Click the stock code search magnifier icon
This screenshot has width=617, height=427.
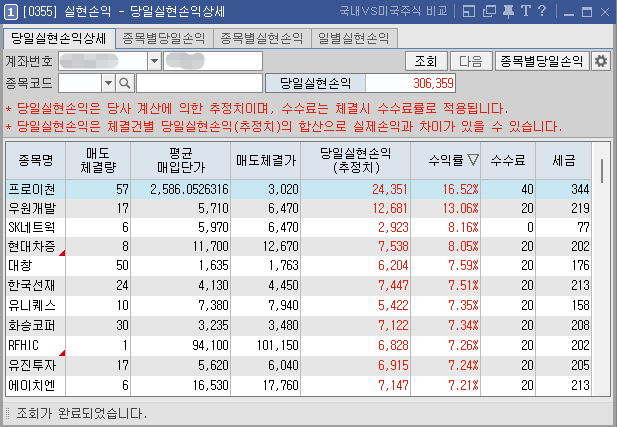click(x=125, y=83)
